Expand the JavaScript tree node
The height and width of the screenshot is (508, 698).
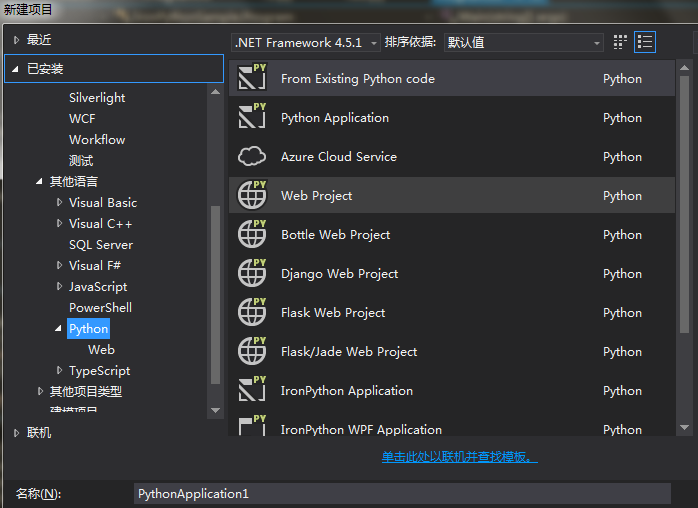tap(59, 286)
